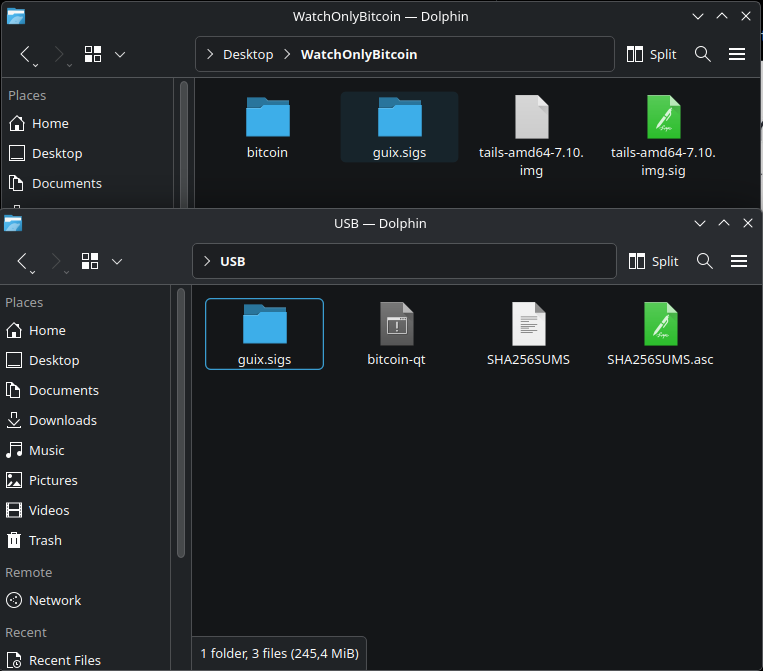Screen dimensions: 763x671
Task: Select the tails-amd64-7.10.img file
Action: click(531, 136)
